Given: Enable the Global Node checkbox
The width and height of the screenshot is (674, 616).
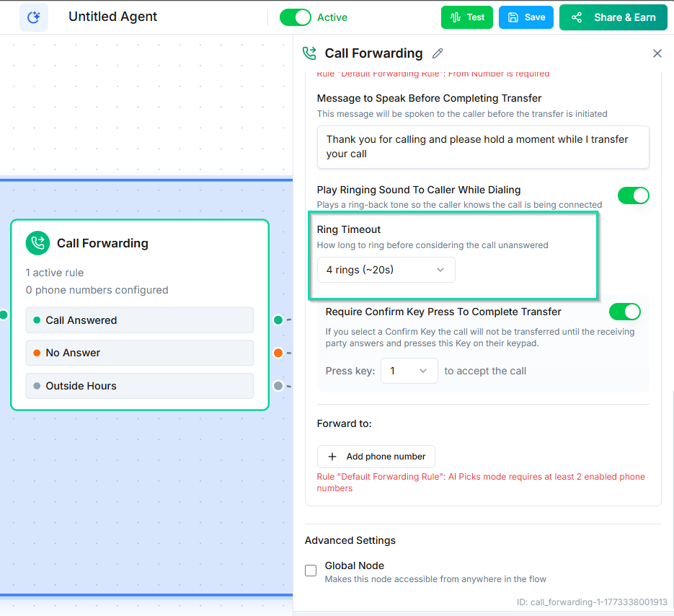Looking at the screenshot, I should pyautogui.click(x=311, y=571).
